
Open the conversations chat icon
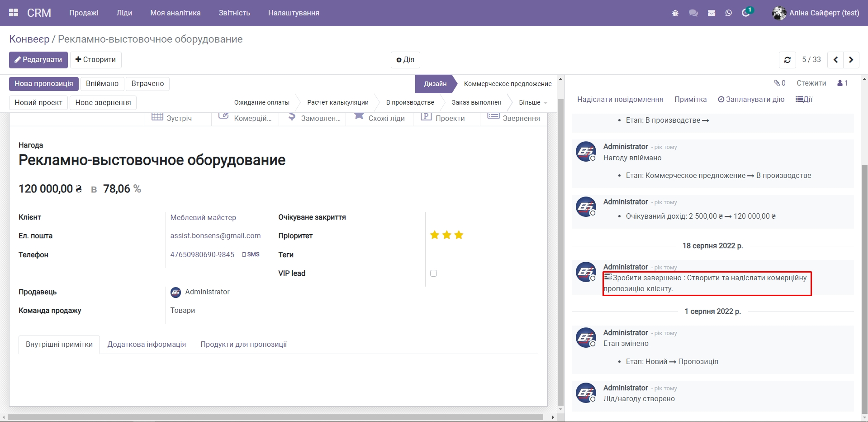point(693,13)
